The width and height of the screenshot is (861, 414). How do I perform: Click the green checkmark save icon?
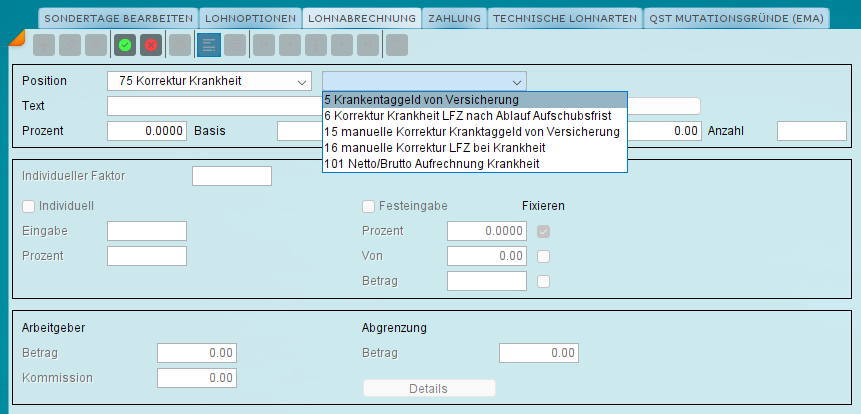pyautogui.click(x=125, y=46)
